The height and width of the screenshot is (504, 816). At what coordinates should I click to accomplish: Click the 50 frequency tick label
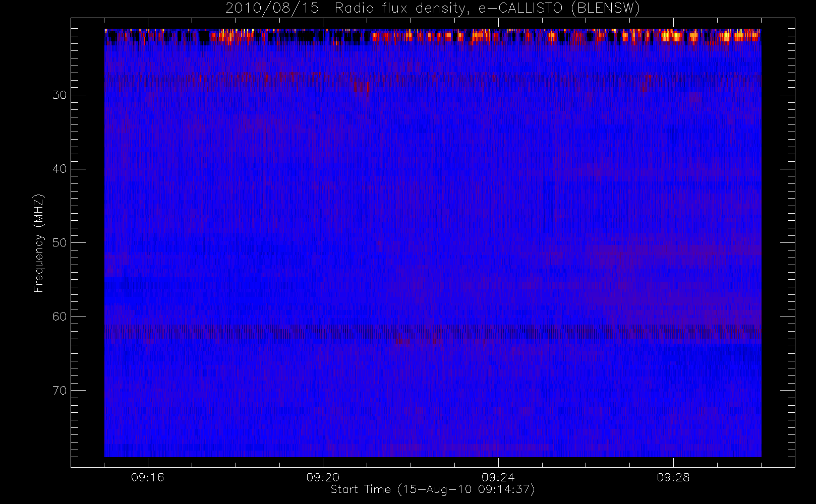pyautogui.click(x=60, y=243)
